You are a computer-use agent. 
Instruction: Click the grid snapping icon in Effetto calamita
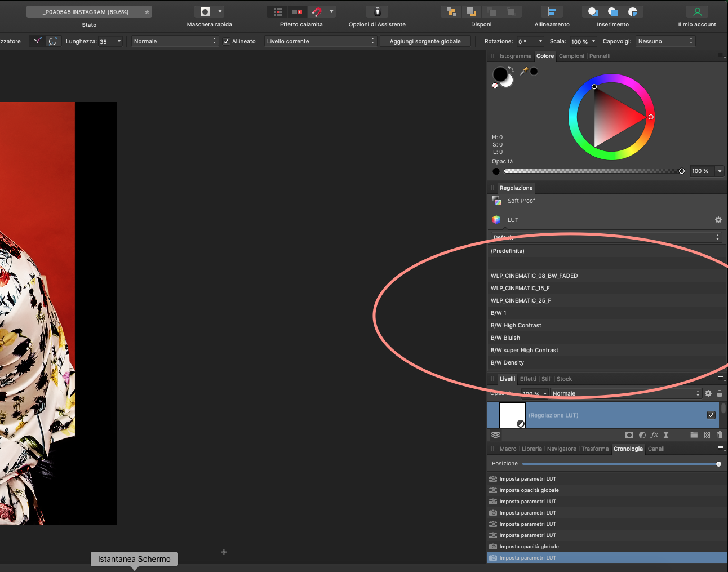point(278,12)
